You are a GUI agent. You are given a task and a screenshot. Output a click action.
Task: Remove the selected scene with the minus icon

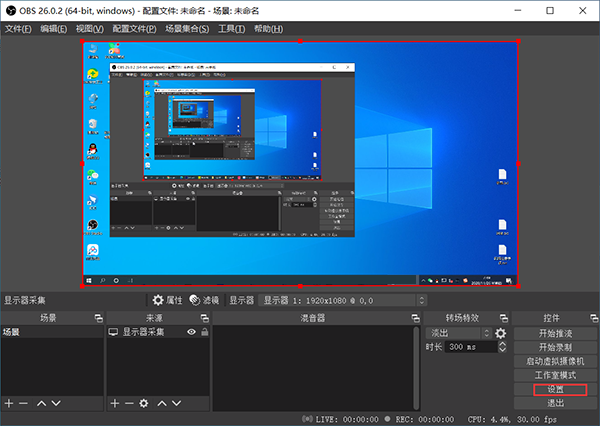click(x=24, y=403)
